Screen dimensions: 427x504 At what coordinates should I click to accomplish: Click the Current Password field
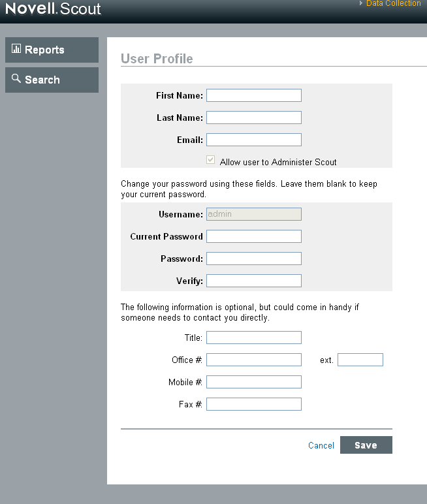254,236
